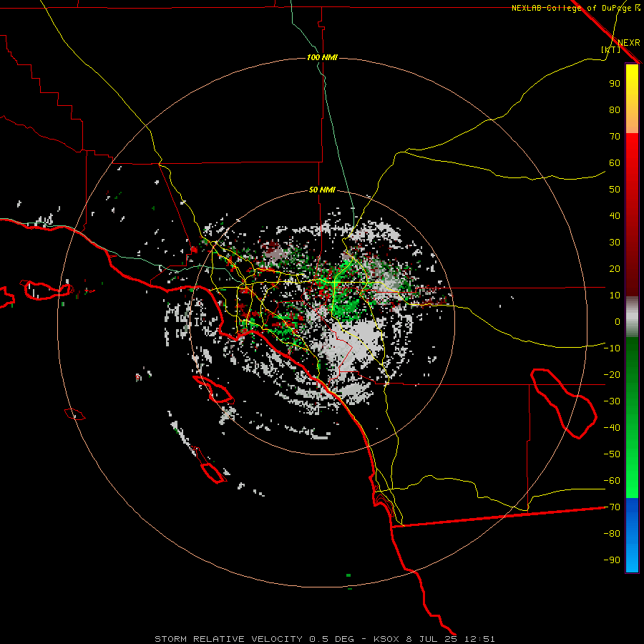Click the NEXLAB-College of DuPage header text
644x644 pixels.
tap(576, 8)
